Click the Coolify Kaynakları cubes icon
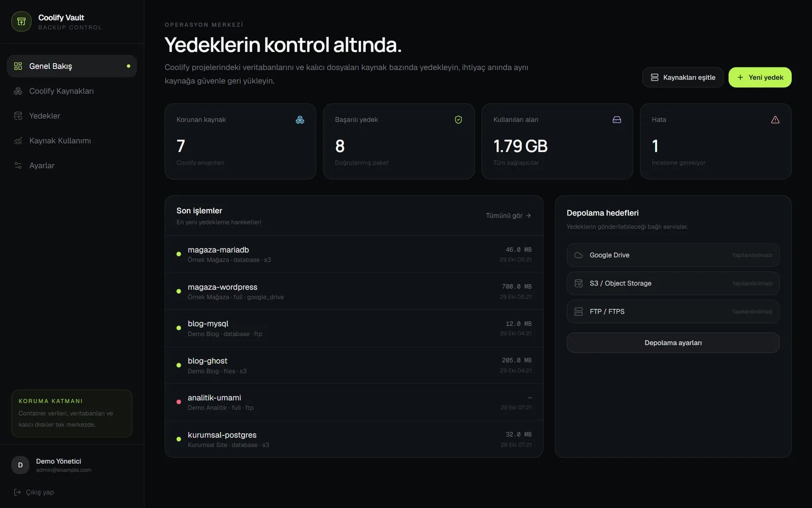The width and height of the screenshot is (812, 508). tap(18, 91)
